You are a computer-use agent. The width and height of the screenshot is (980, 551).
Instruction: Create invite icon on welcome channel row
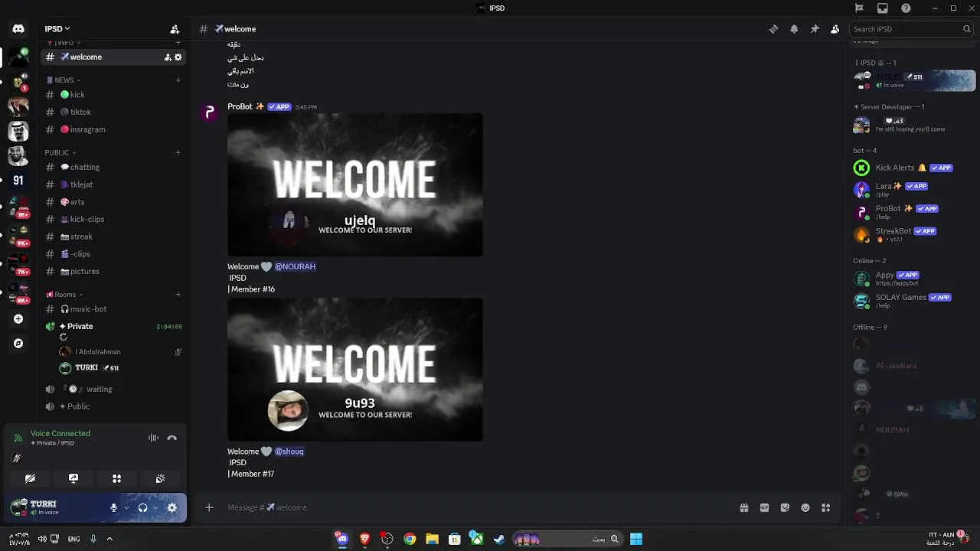168,57
